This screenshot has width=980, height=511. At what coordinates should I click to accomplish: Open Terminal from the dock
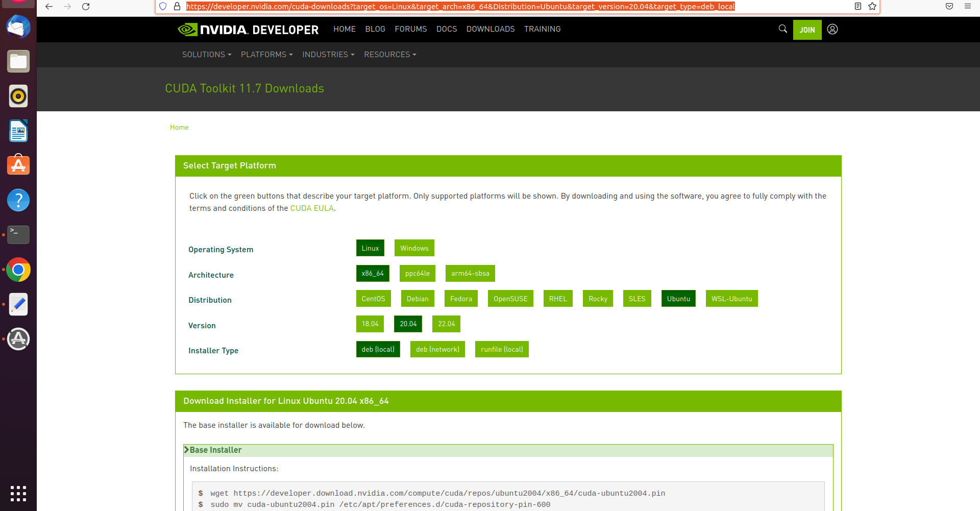(18, 235)
